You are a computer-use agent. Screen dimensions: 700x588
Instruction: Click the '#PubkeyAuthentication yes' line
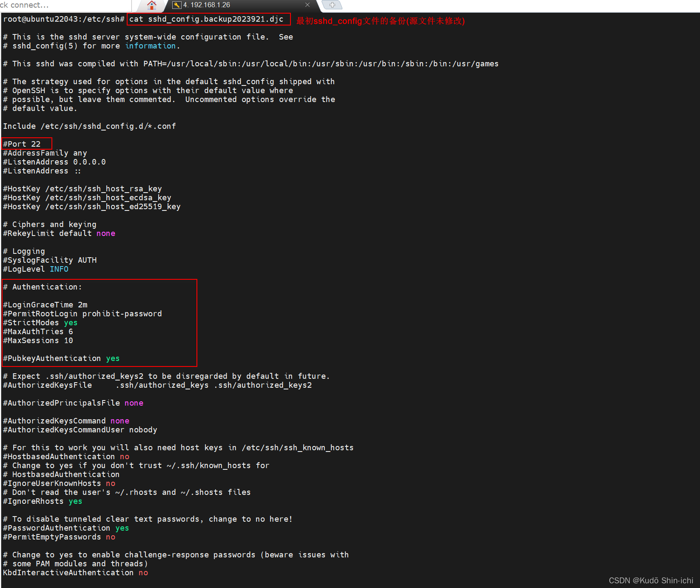click(61, 358)
